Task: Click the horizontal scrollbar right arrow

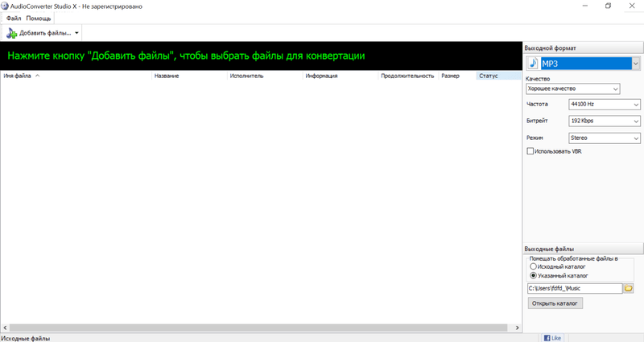Action: [x=515, y=328]
